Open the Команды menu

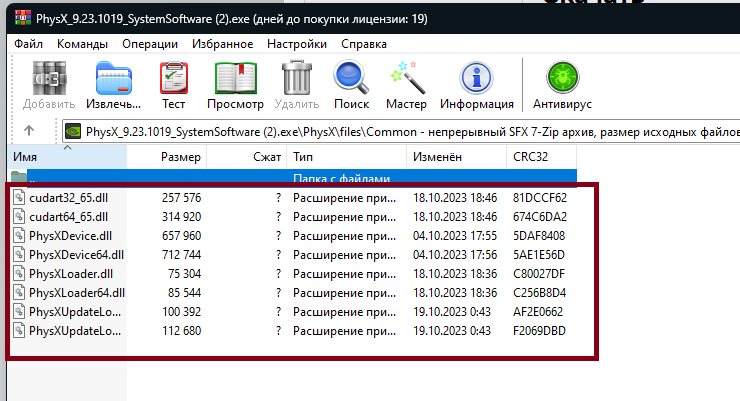click(82, 44)
